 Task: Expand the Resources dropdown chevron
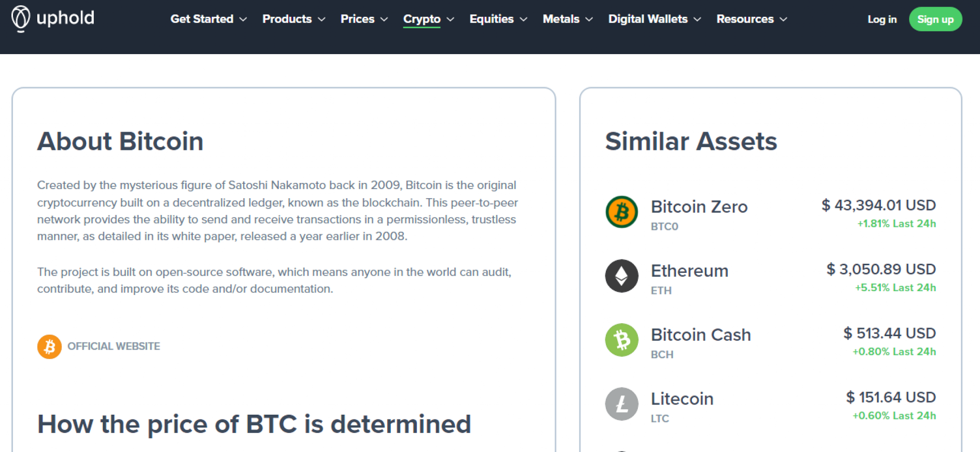click(783, 19)
